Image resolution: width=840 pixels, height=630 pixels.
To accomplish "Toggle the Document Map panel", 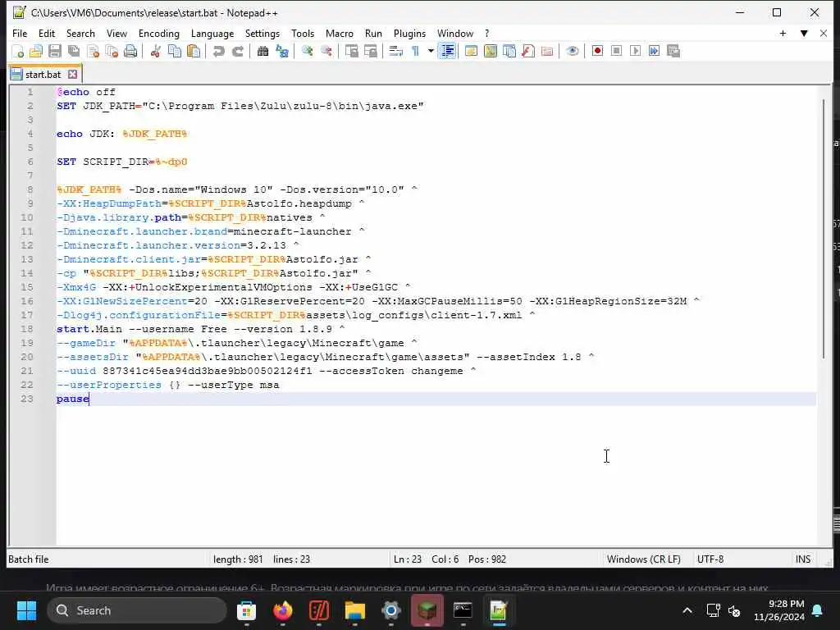I will pyautogui.click(x=491, y=52).
